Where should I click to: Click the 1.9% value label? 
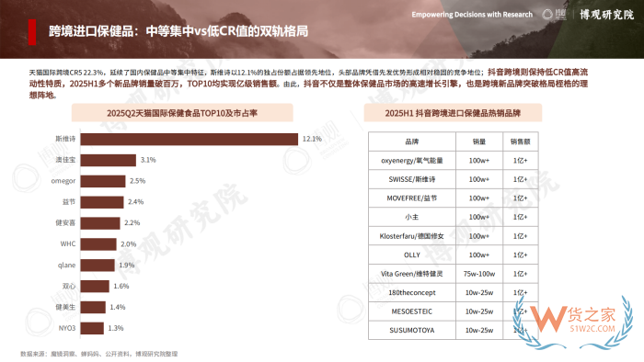coord(127,266)
